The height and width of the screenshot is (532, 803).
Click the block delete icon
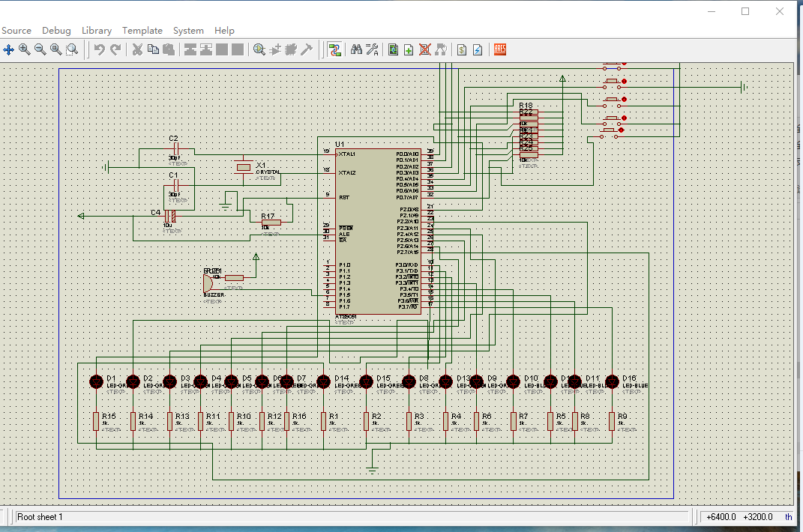coord(238,49)
